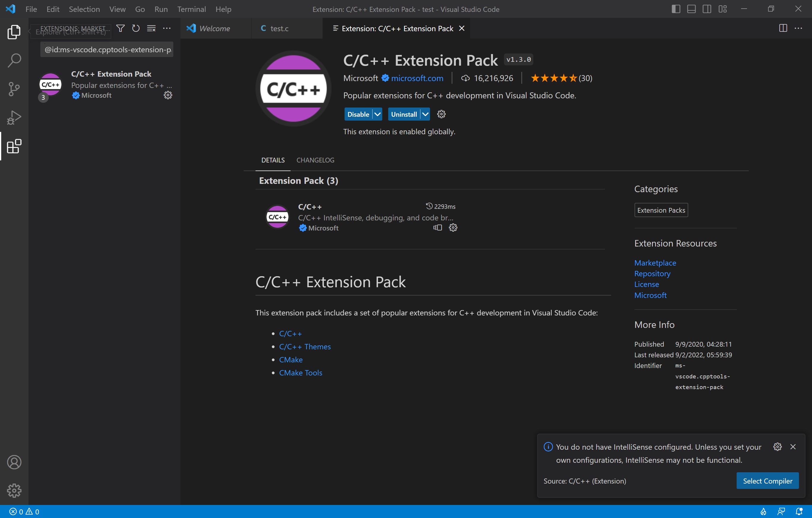Click the filter extensions funnel icon
The image size is (812, 518).
[x=120, y=28]
